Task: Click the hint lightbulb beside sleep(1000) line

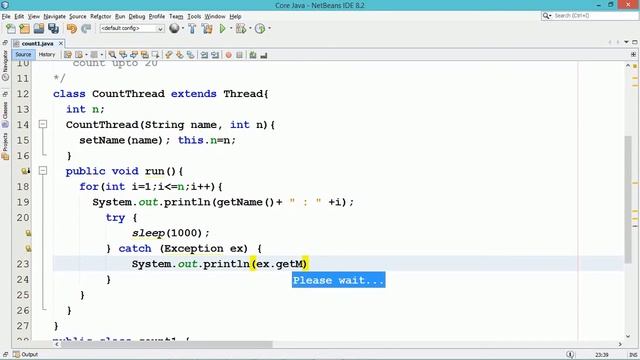Action: pos(28,233)
